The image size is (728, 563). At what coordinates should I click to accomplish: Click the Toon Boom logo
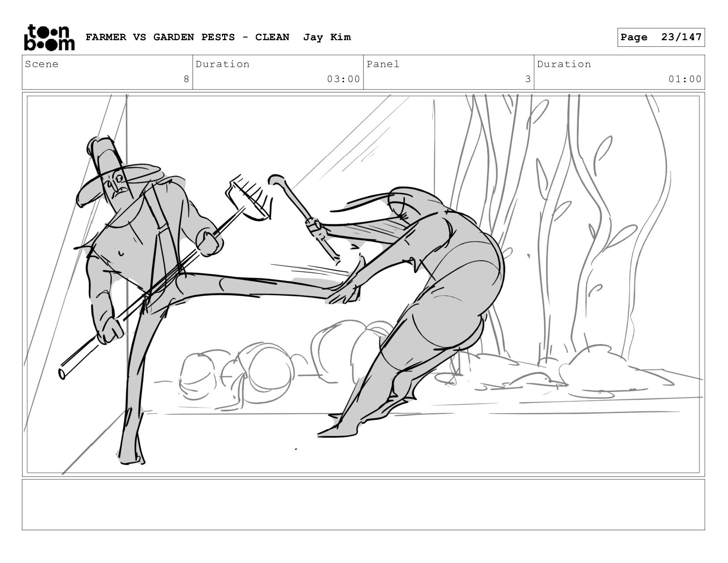(x=49, y=37)
